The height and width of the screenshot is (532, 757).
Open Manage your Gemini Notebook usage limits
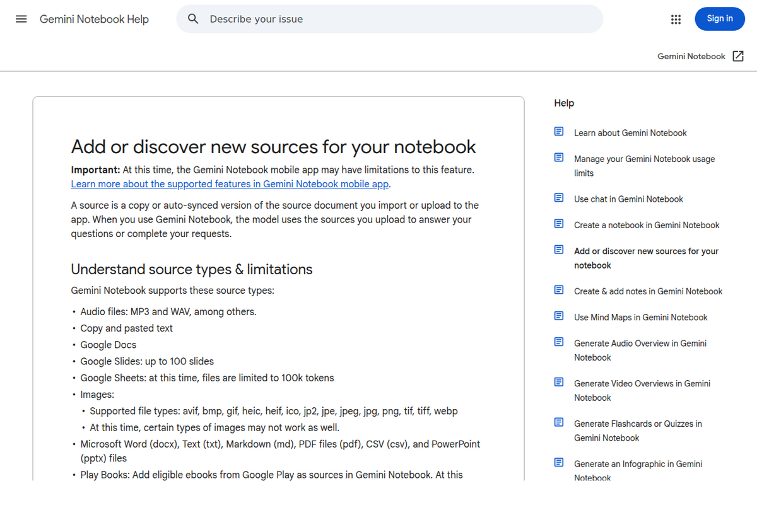(644, 166)
